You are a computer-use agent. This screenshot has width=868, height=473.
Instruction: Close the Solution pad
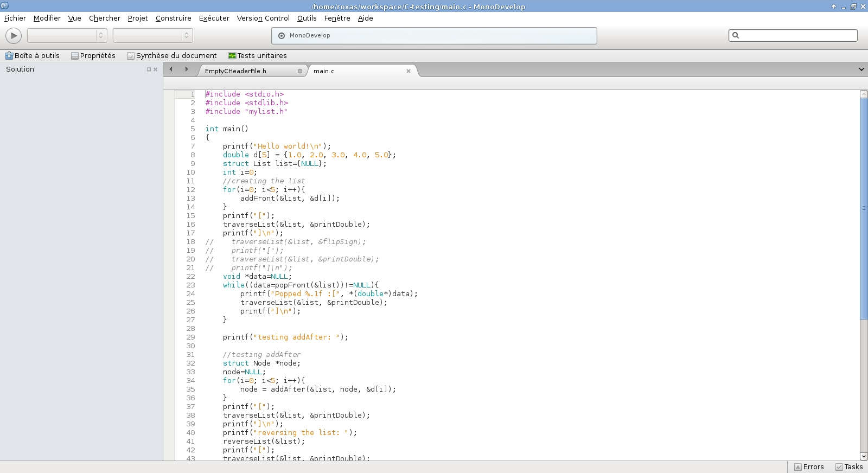click(x=155, y=69)
